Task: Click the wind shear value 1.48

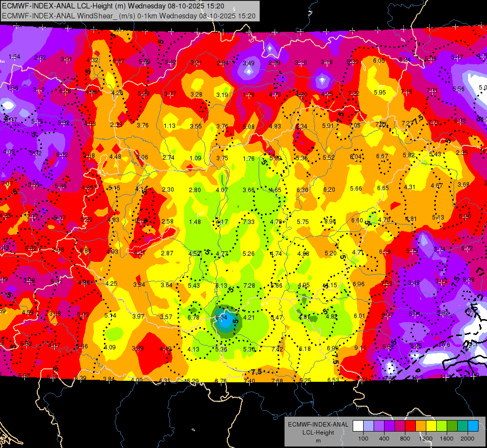Action: coord(195,222)
